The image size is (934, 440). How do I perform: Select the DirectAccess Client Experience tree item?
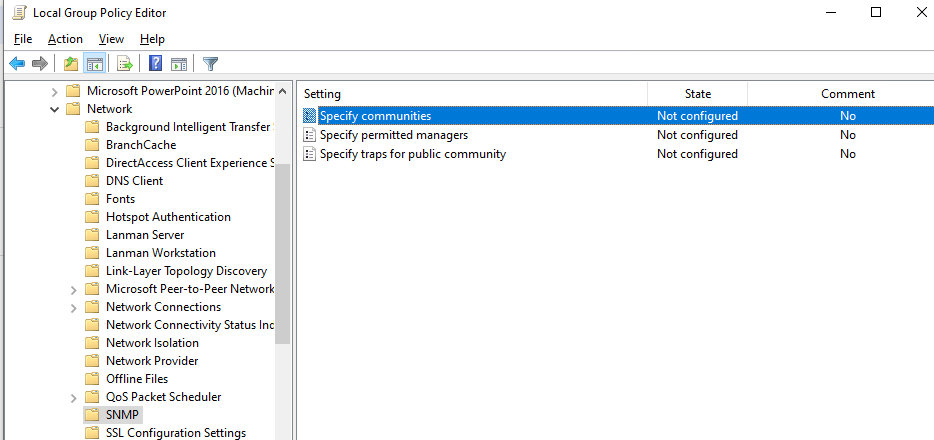(x=189, y=163)
